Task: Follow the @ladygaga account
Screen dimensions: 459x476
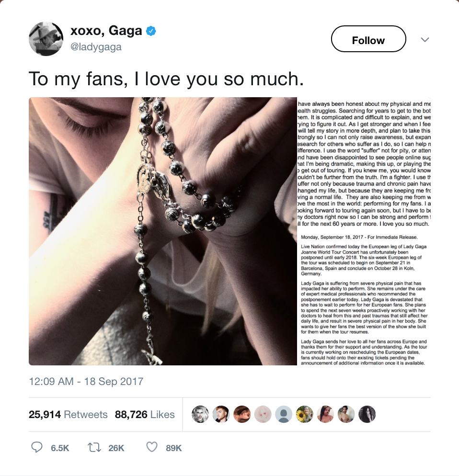Action: [x=368, y=40]
